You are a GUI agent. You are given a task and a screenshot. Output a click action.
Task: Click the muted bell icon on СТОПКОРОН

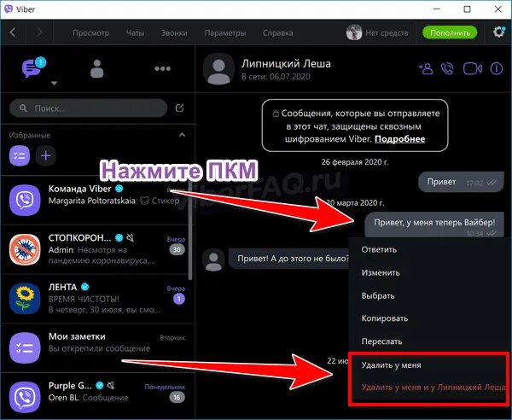tap(130, 237)
